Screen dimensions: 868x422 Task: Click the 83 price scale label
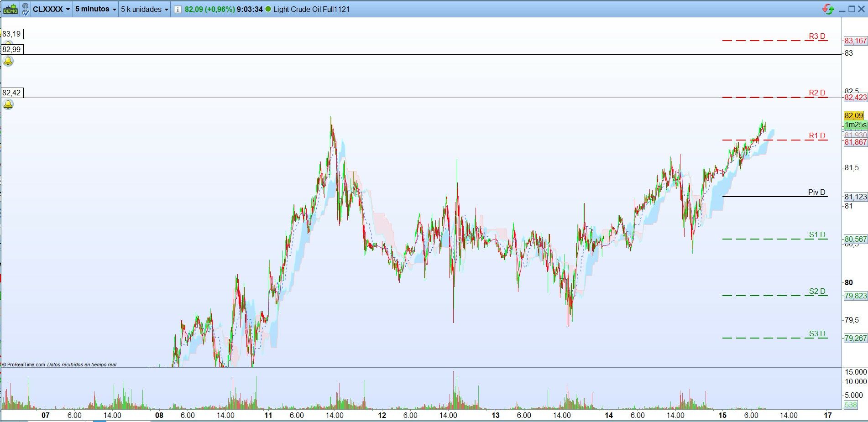click(x=849, y=53)
